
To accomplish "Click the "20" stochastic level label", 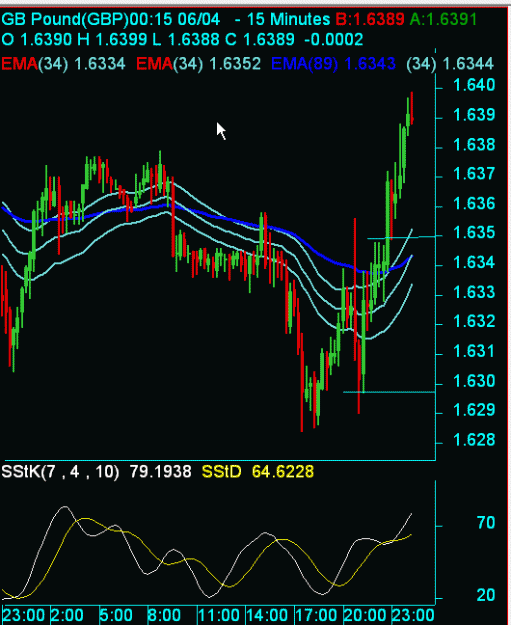I will tap(486, 595).
